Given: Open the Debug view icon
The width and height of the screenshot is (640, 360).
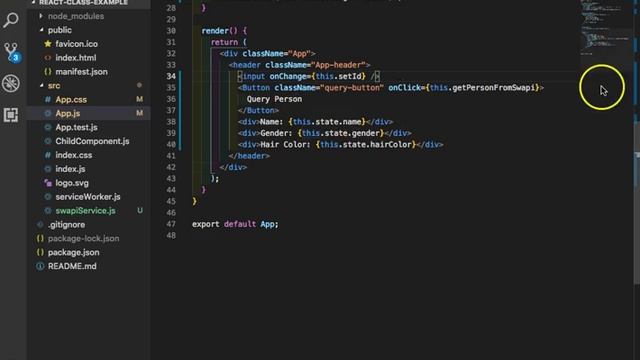Looking at the screenshot, I should pos(11,83).
